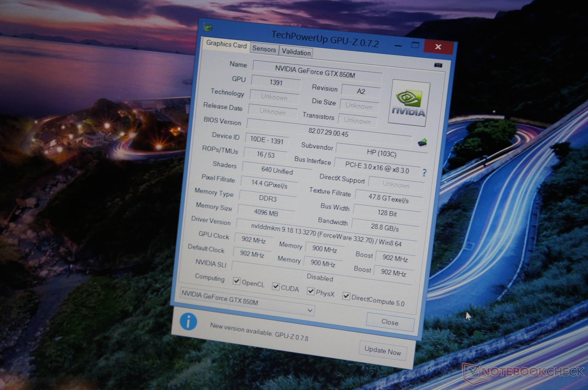Click the Name field NVIDIA GeForce GTX 850M

click(317, 72)
